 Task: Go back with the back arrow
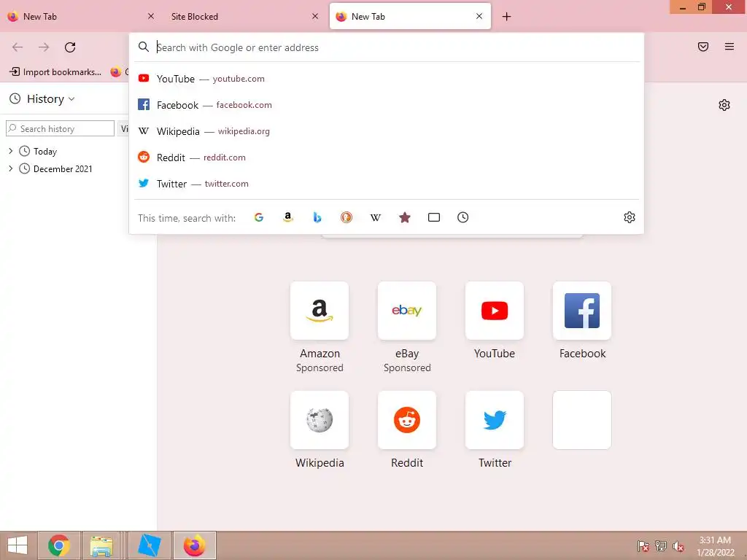18,47
